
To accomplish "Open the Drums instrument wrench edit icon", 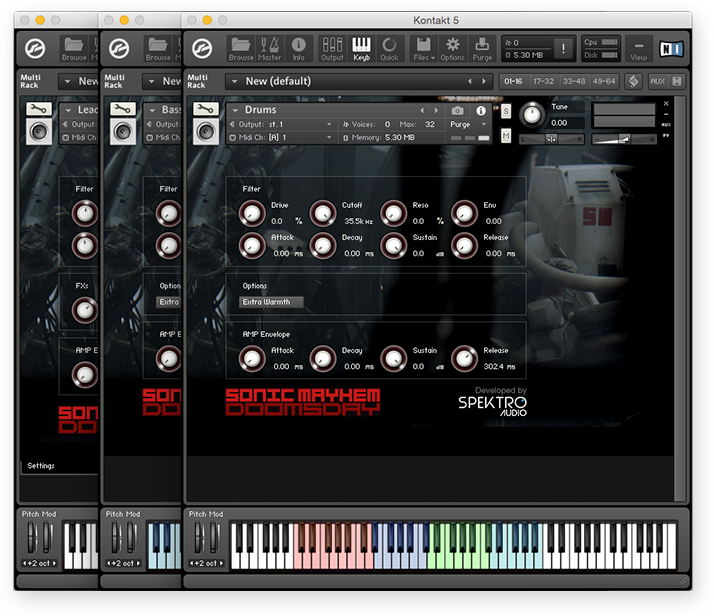I will 206,109.
